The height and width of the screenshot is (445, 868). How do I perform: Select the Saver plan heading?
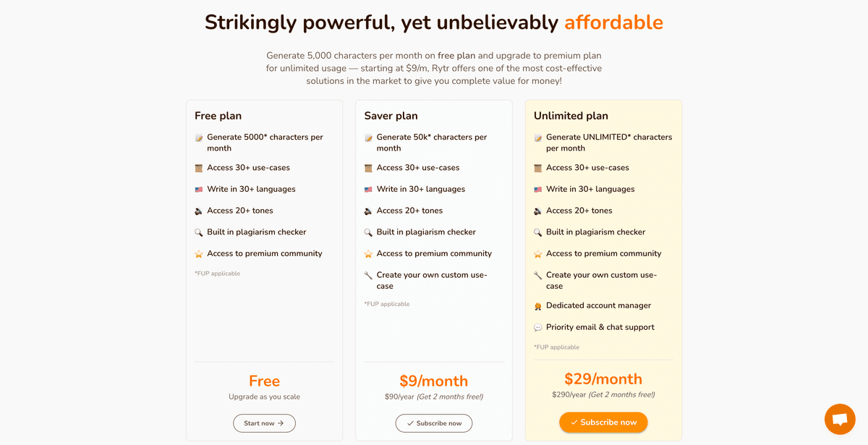pyautogui.click(x=389, y=115)
